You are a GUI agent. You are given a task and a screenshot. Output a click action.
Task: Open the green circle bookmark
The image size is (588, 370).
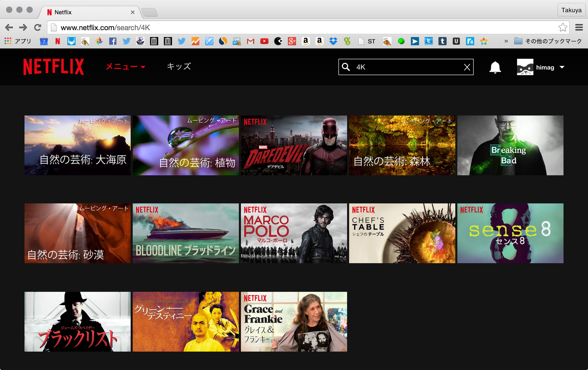[401, 41]
